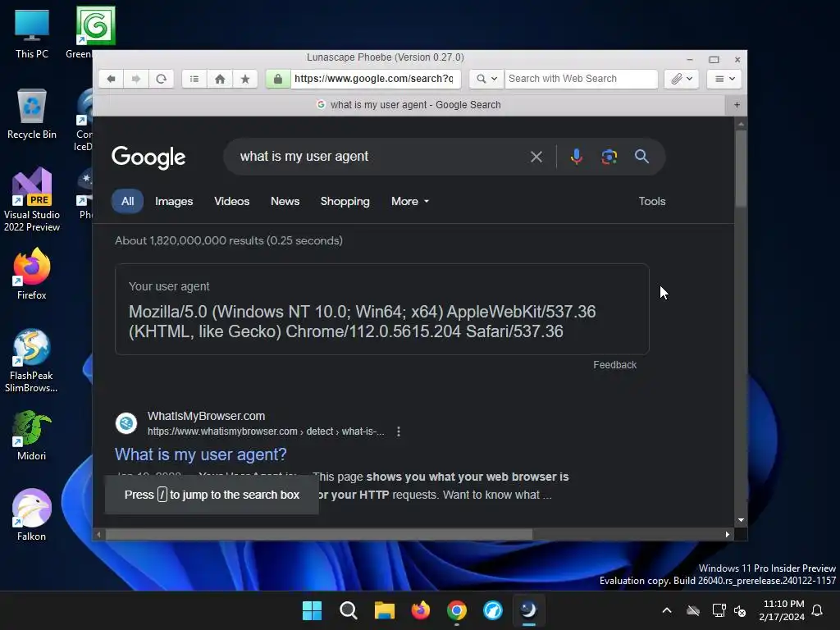Open notifications bell icon
840x630 pixels.
[818, 610]
